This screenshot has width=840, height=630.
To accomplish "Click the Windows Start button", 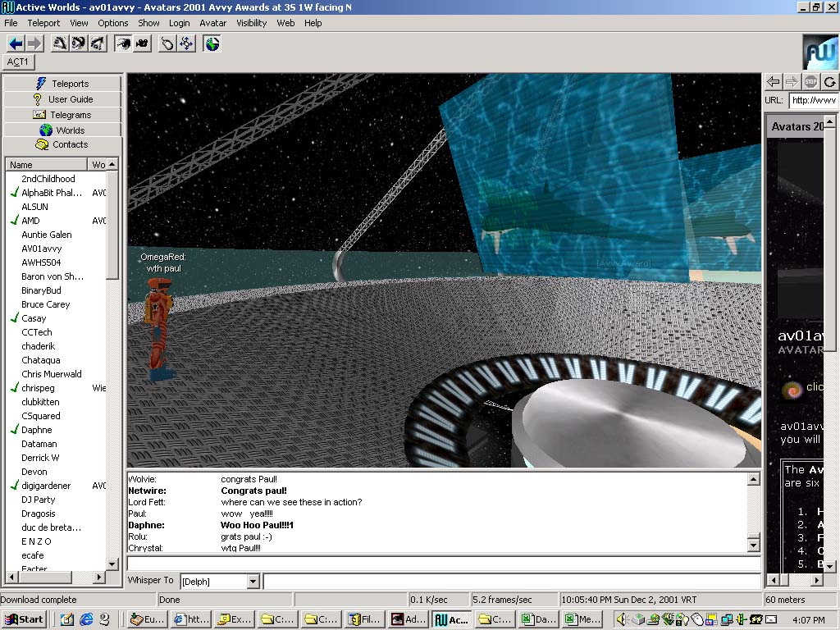I will [x=24, y=620].
